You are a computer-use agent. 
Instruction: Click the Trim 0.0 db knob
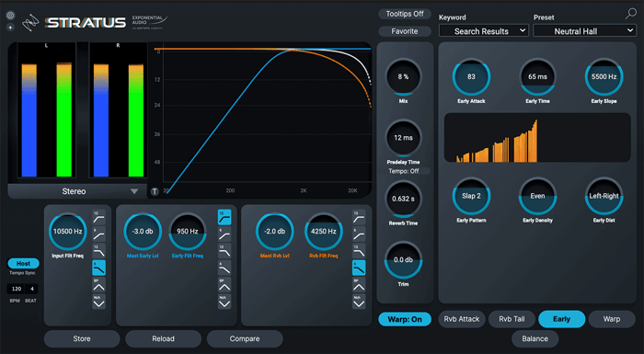403,260
